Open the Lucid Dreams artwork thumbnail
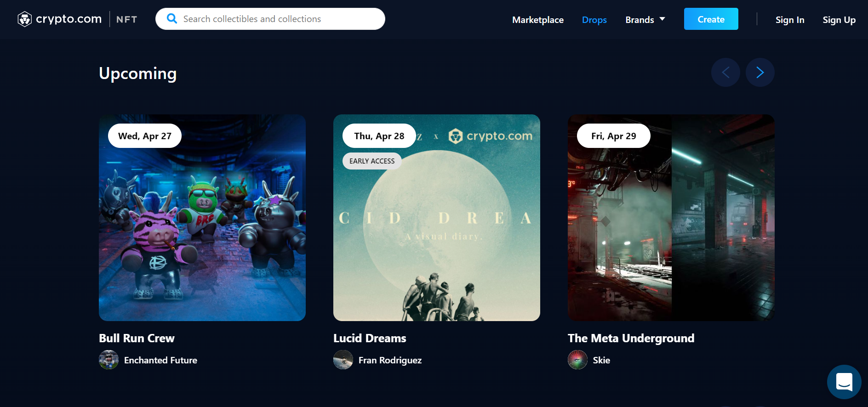This screenshot has height=407, width=868. pos(437,218)
